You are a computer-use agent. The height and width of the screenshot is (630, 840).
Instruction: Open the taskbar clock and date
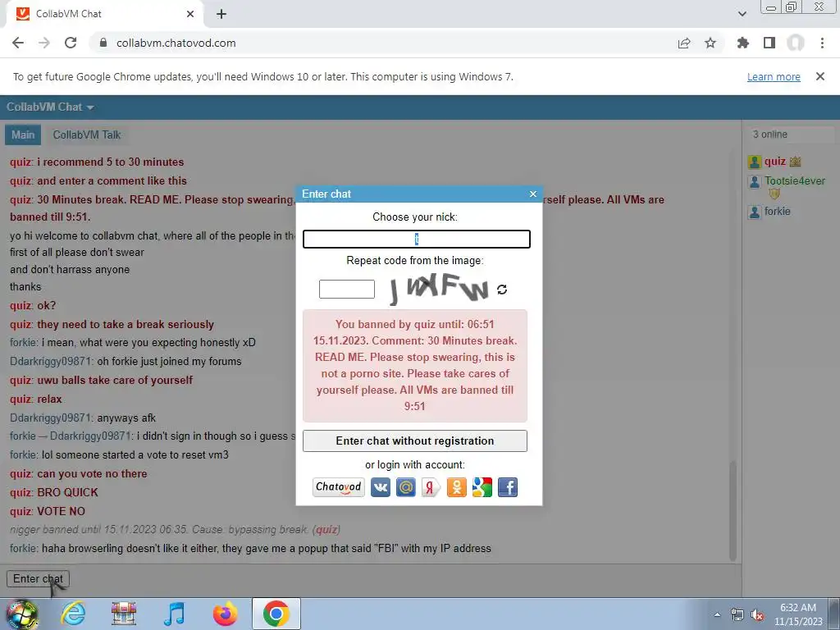(798, 614)
